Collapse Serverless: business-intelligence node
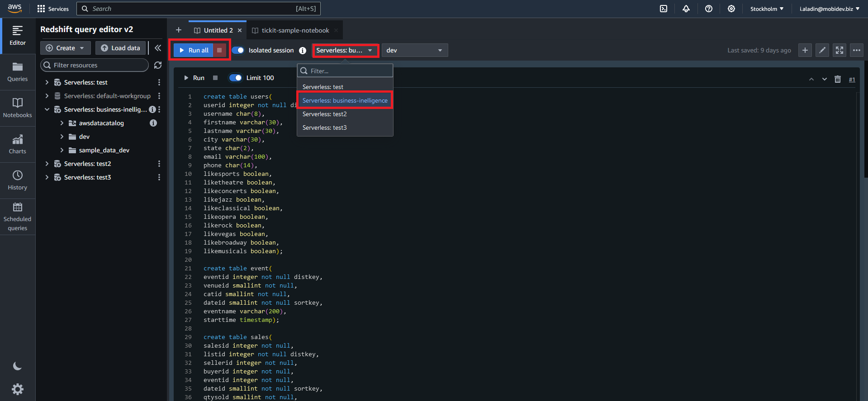 coord(47,109)
